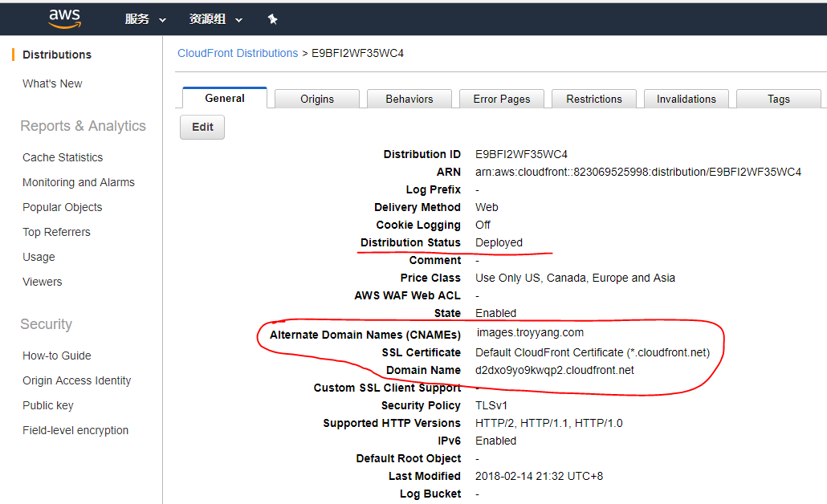827x504 pixels.
Task: Click the d2dxo9yo9kwqp2.cloudfront.net domain name text
Action: [x=555, y=370]
